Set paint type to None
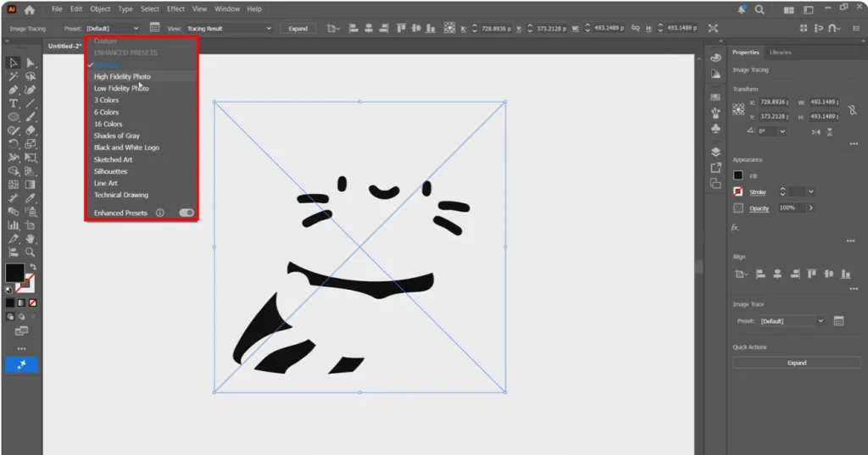The image size is (868, 455). click(33, 302)
